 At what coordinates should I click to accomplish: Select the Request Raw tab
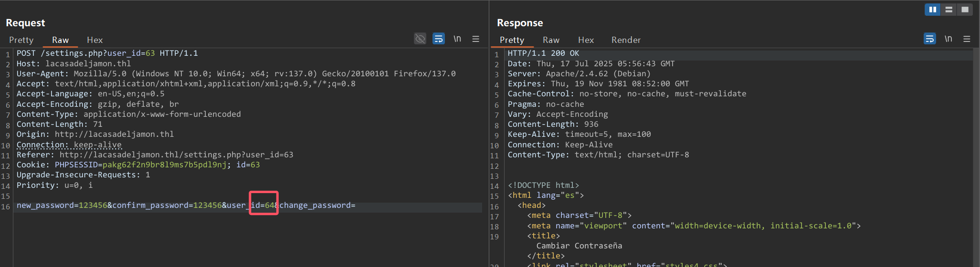click(60, 40)
